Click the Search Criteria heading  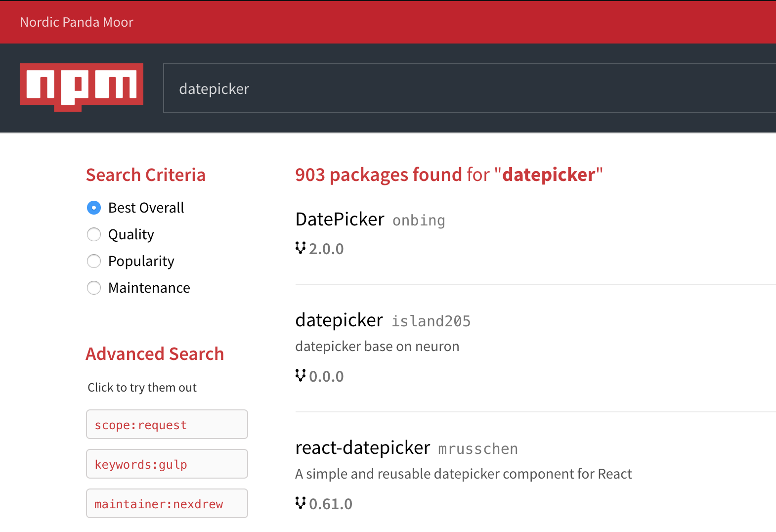[146, 175]
